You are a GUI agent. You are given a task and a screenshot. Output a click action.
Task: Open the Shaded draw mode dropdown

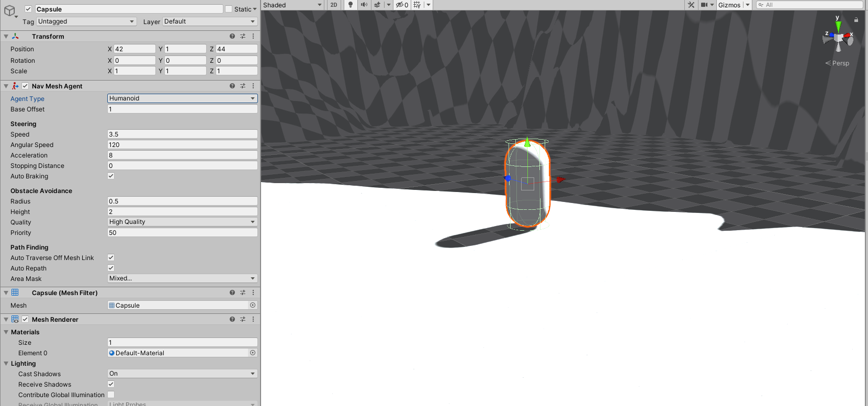[292, 5]
